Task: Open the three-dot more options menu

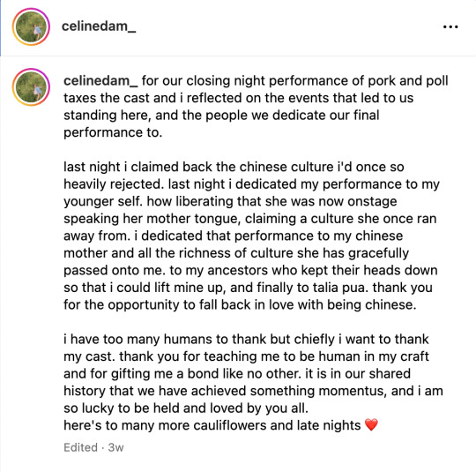Action: click(450, 27)
